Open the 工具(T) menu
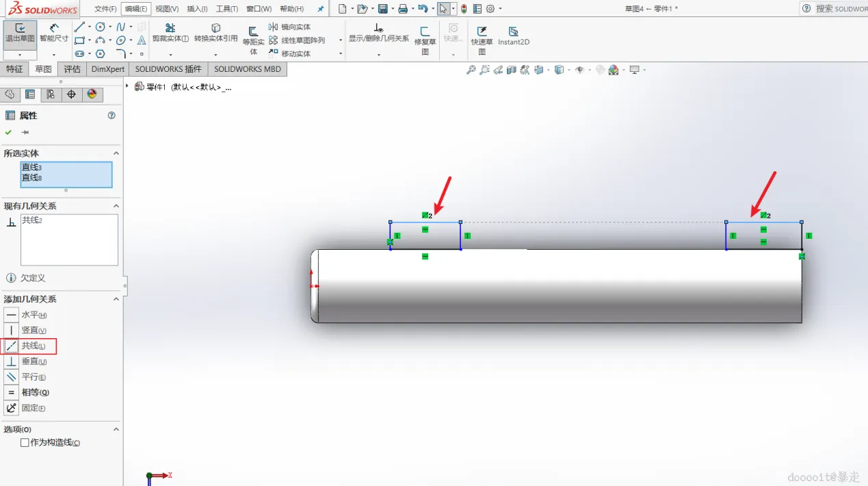Viewport: 868px width, 486px height. 227,9
